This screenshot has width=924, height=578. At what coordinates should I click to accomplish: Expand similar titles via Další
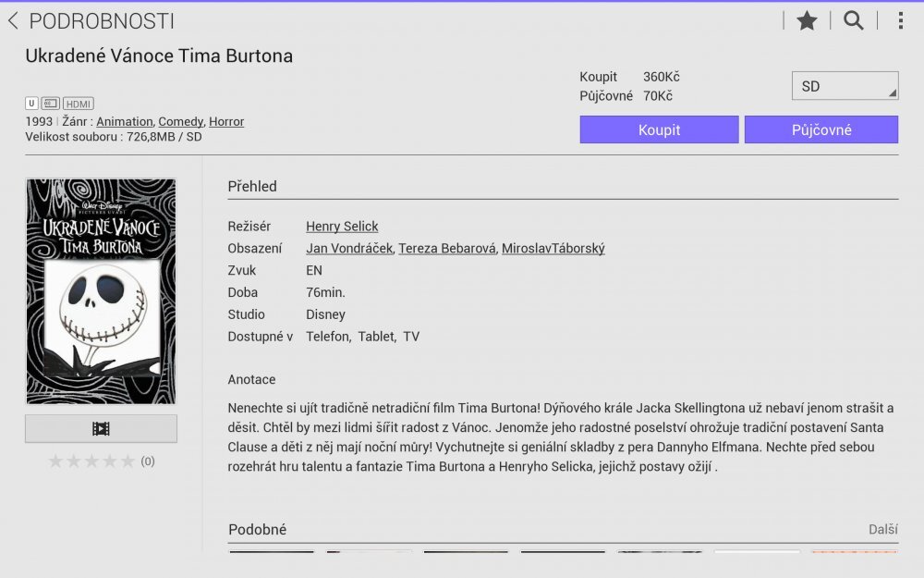[882, 529]
